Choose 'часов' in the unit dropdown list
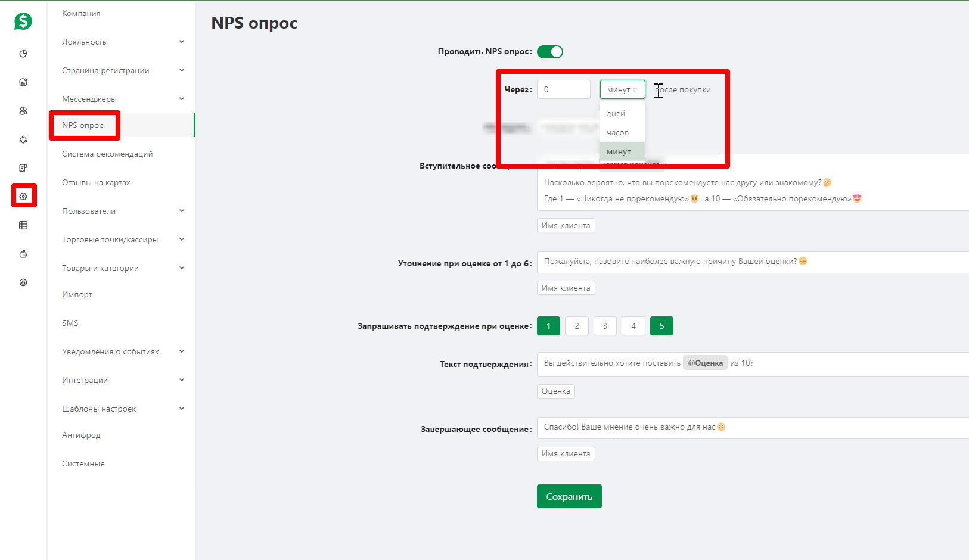The image size is (969, 560). pyautogui.click(x=622, y=132)
